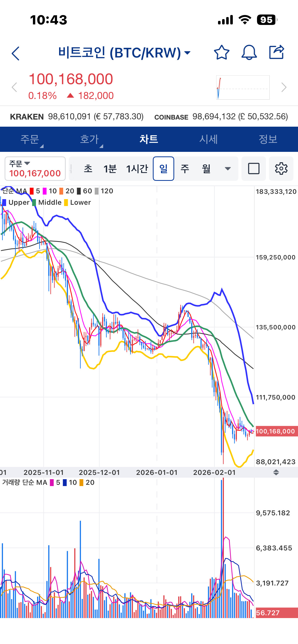Open more time interval options arrow

tap(228, 169)
